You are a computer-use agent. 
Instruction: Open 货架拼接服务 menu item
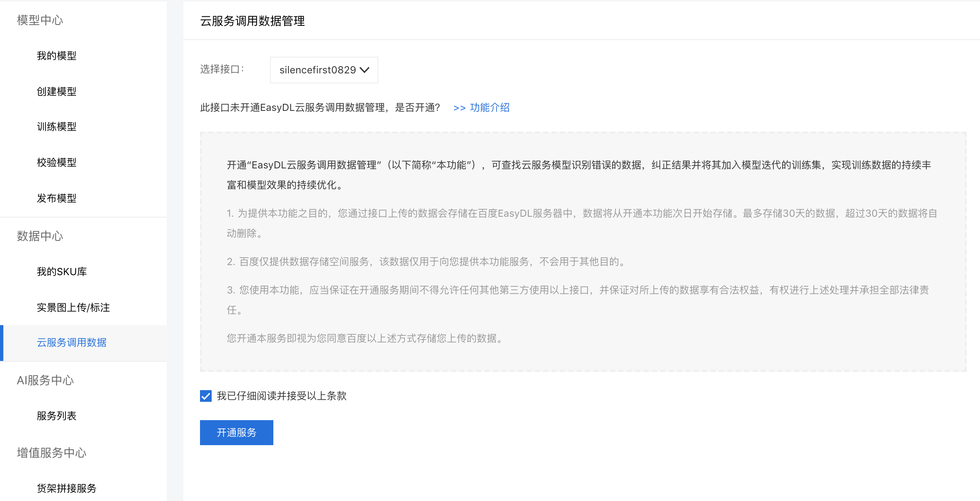pyautogui.click(x=67, y=488)
